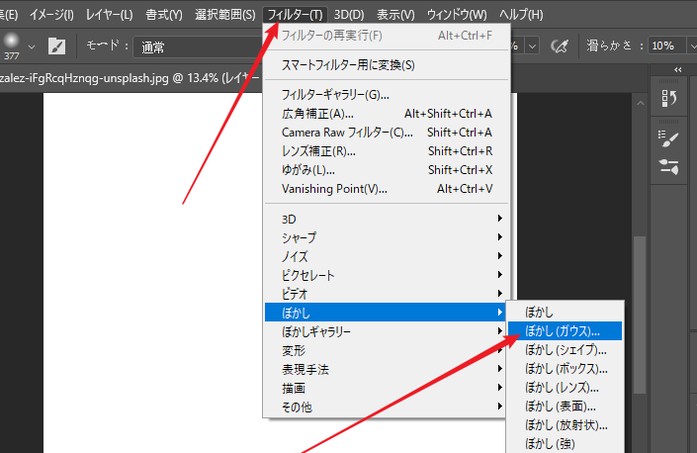Expand the ノイズ submenu

coord(385,256)
